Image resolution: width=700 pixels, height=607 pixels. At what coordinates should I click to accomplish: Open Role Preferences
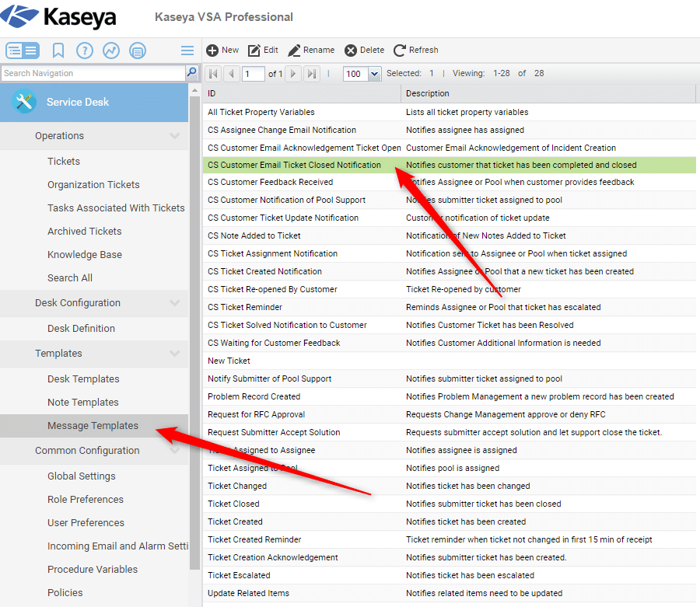[86, 499]
